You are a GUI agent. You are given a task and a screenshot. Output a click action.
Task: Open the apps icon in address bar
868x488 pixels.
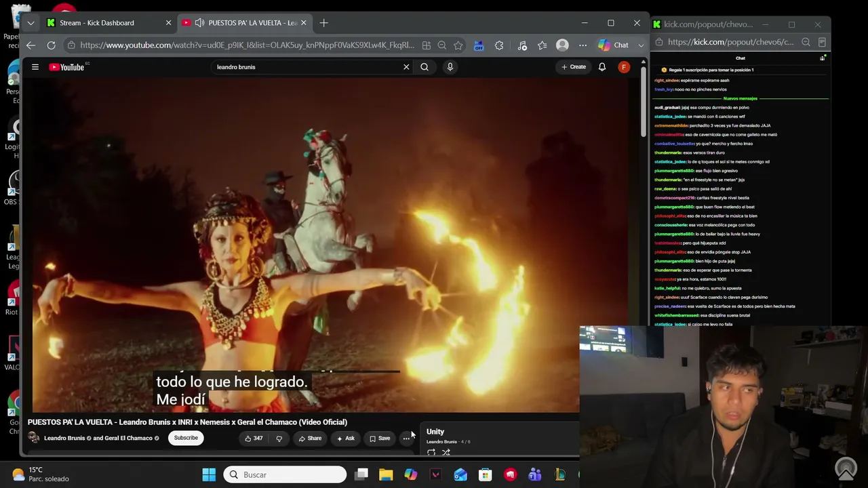pyautogui.click(x=426, y=45)
